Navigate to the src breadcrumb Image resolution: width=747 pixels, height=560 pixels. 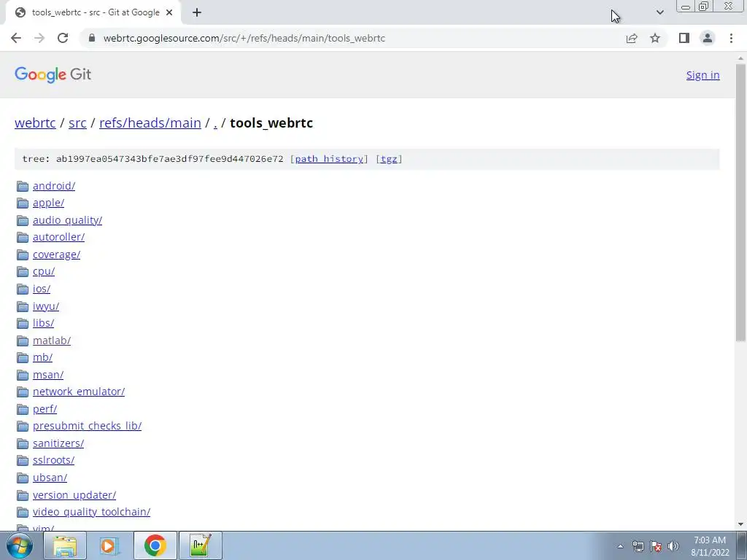pos(77,122)
